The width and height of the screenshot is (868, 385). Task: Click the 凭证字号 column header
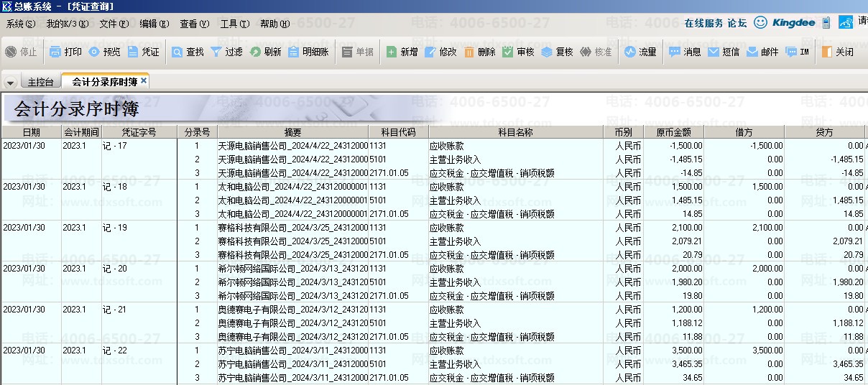tap(139, 132)
